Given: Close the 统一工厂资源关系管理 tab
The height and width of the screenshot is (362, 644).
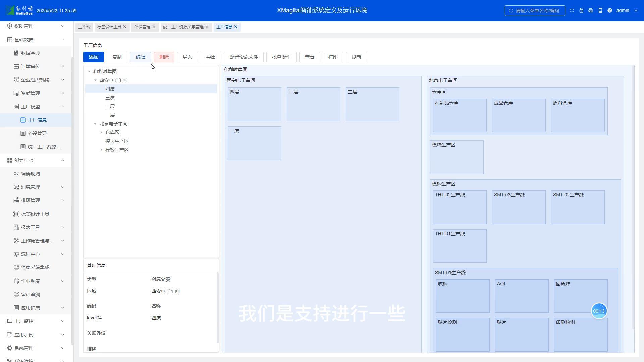Looking at the screenshot, I should pos(207,27).
